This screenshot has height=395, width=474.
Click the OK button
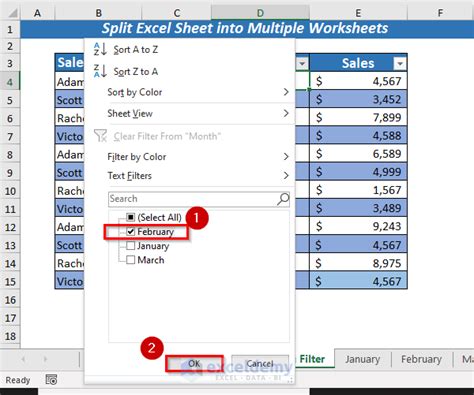point(194,363)
